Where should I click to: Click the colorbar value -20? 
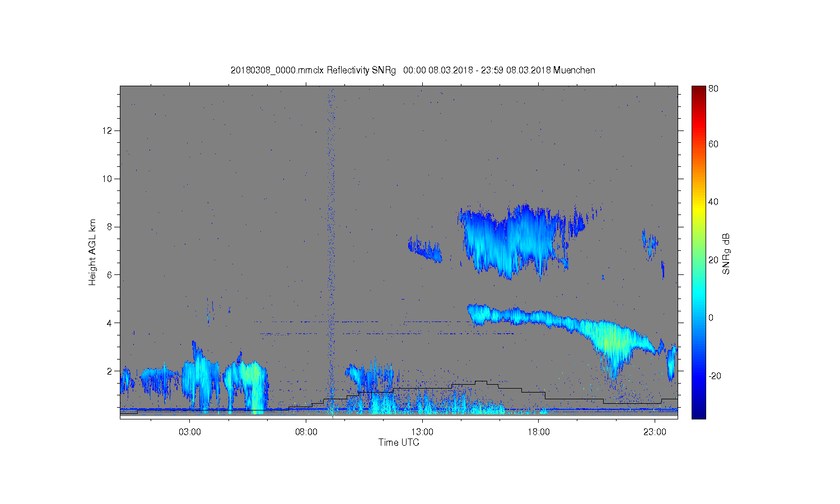click(715, 376)
